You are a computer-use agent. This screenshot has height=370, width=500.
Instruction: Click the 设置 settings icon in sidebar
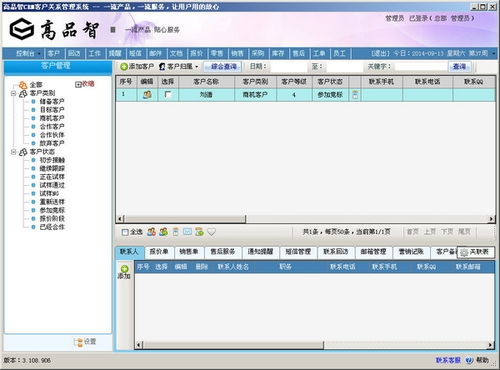point(79,342)
